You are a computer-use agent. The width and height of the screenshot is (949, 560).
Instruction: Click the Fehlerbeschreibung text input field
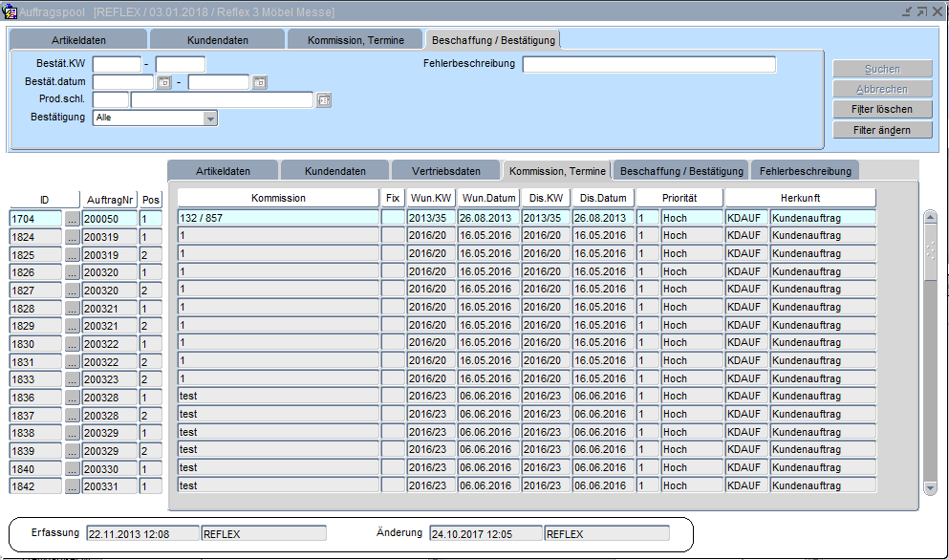coord(649,65)
